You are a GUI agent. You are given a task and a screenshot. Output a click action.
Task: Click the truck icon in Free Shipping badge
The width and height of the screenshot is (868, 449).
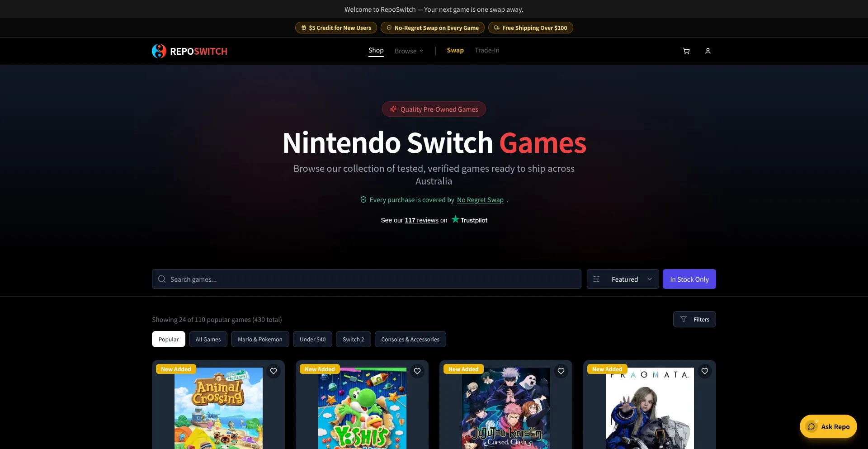click(497, 28)
